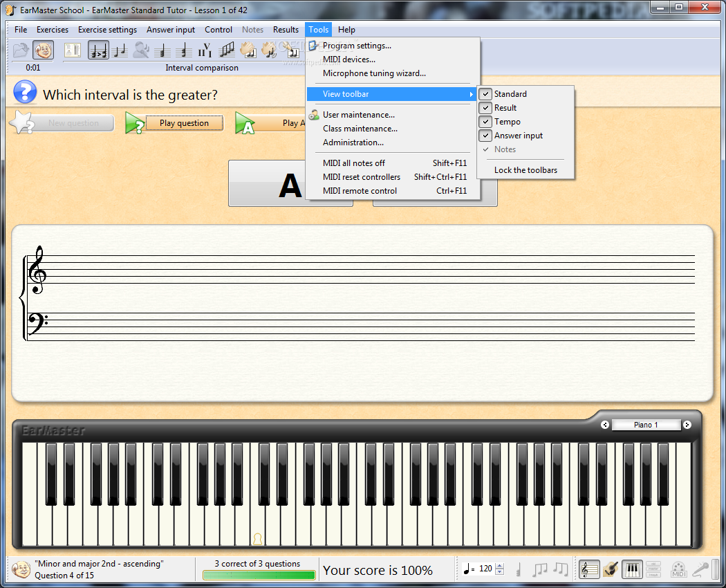Click the quarter note tempo icon

[519, 569]
